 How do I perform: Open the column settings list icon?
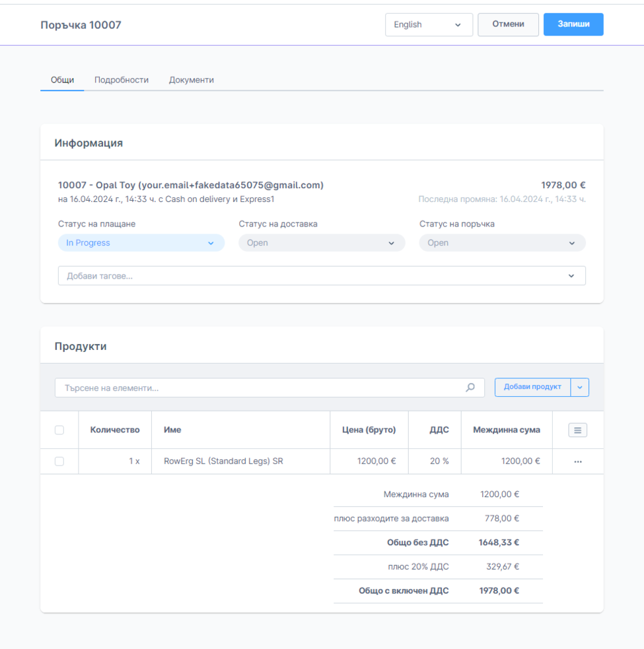click(x=577, y=430)
